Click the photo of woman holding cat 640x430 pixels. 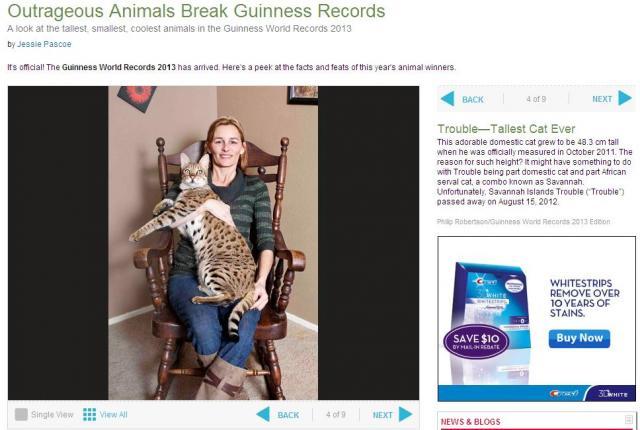coord(213,243)
